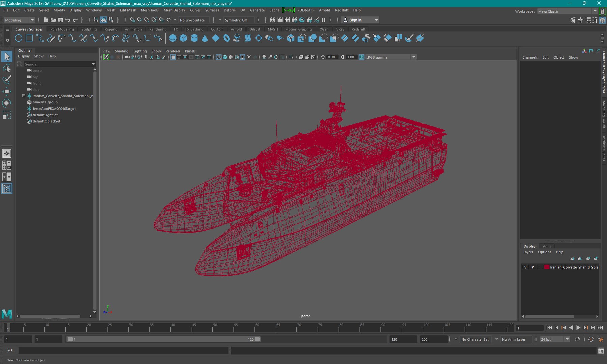Screen dimensions: 607x364
Task: Open the viewport Shading menu
Action: point(122,51)
